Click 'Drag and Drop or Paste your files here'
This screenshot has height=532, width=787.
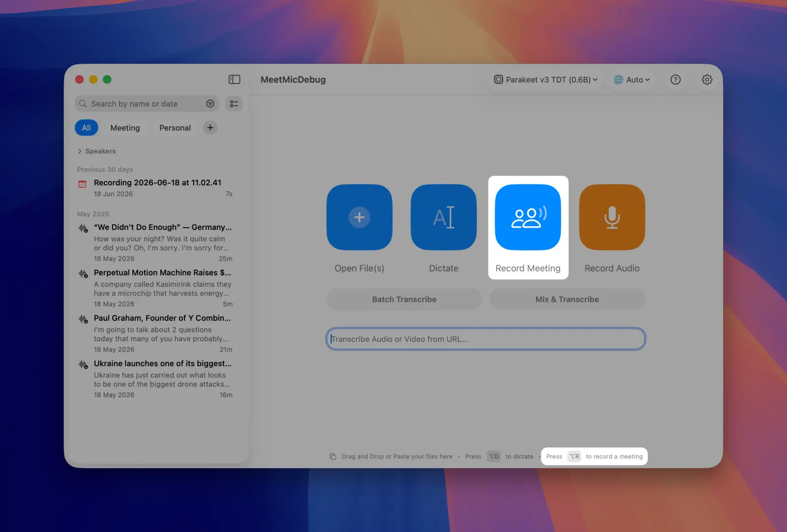click(x=397, y=457)
